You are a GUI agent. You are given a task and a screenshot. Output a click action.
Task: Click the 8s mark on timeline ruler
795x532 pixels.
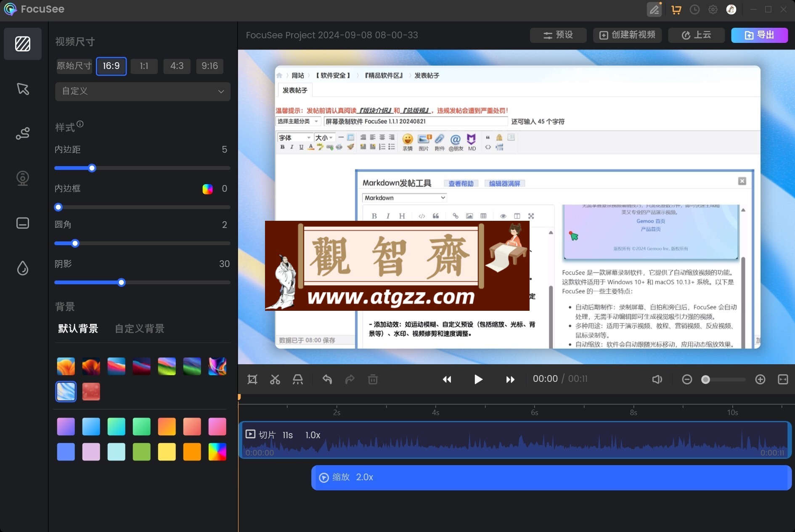pos(633,412)
